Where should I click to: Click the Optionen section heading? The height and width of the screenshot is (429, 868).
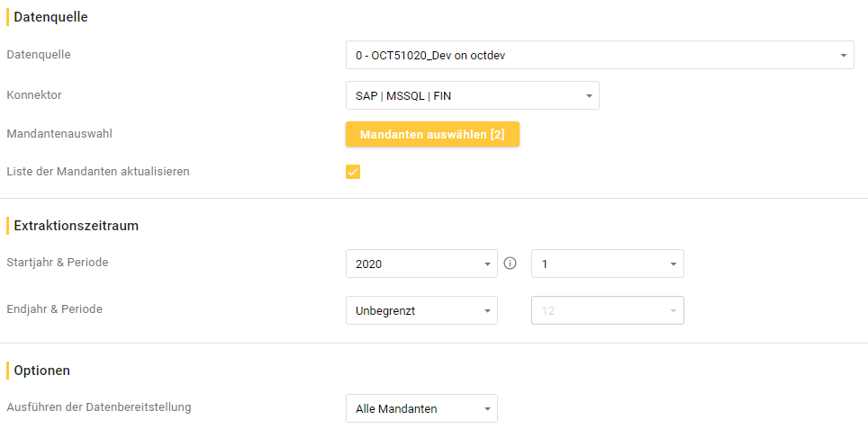coord(42,370)
